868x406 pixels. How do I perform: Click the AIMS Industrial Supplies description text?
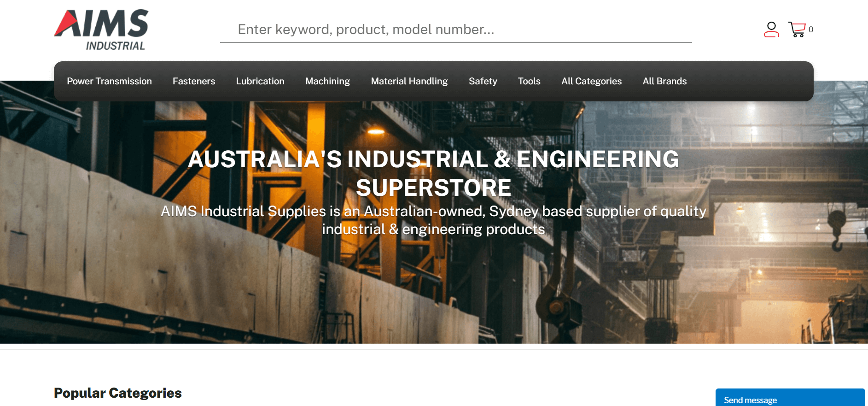tap(433, 220)
